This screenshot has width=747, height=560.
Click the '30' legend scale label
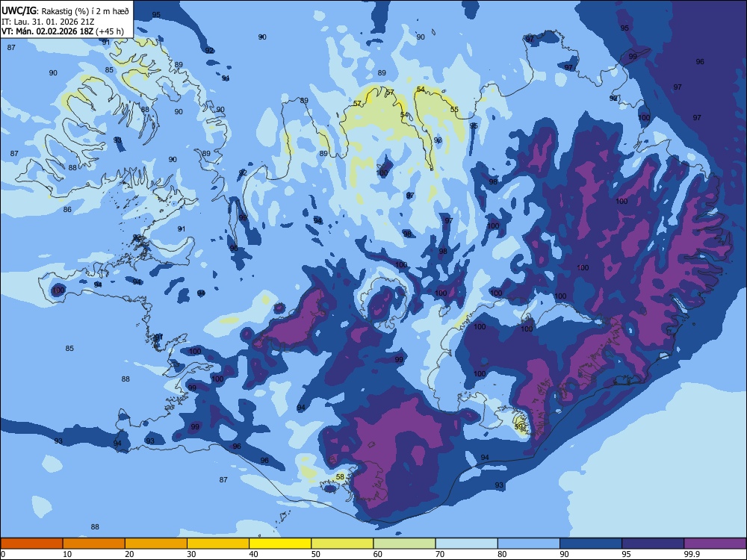[191, 554]
